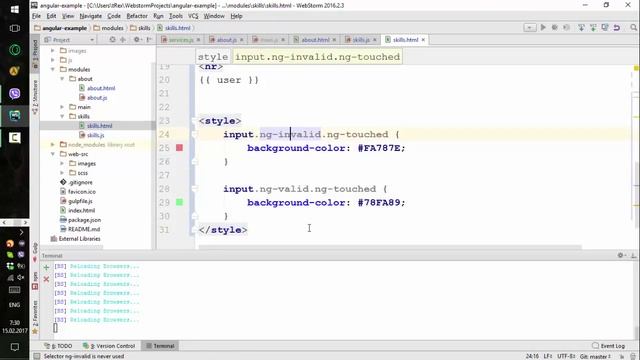Viewport: 640px width, 360px height.
Task: Collapse the modules folder
Action: coord(53,69)
